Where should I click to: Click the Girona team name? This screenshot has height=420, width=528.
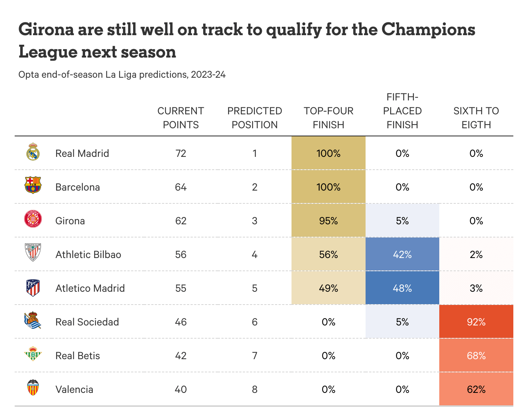click(70, 221)
